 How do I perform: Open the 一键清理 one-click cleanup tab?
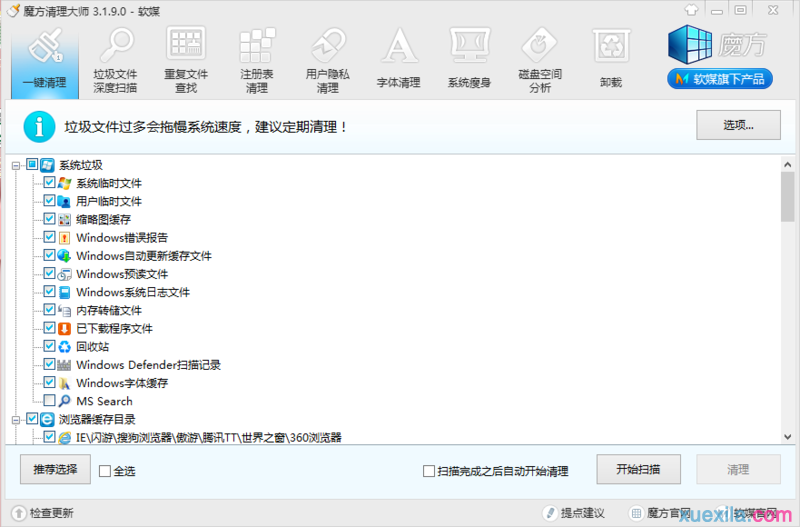click(x=45, y=60)
